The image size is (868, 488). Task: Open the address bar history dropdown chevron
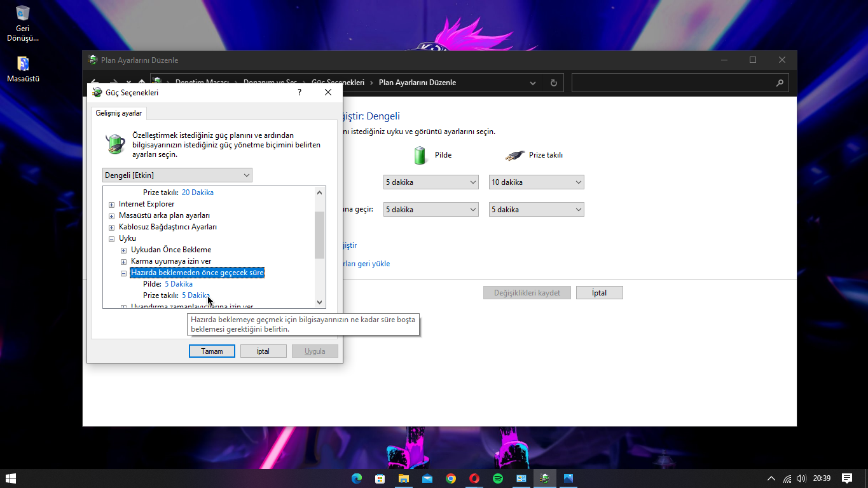(x=533, y=83)
